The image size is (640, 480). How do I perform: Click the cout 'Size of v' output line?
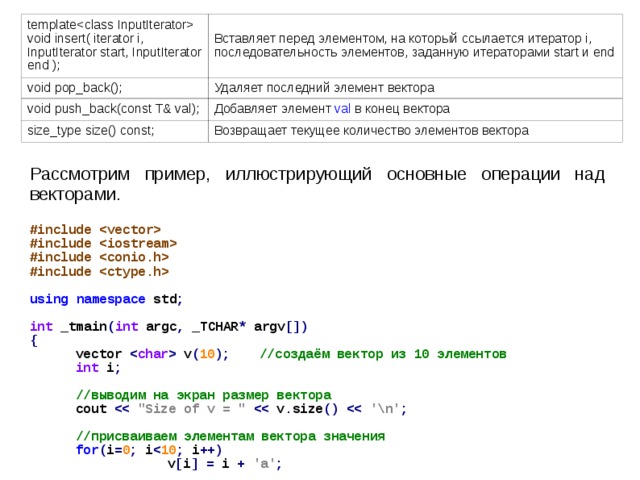(241, 409)
